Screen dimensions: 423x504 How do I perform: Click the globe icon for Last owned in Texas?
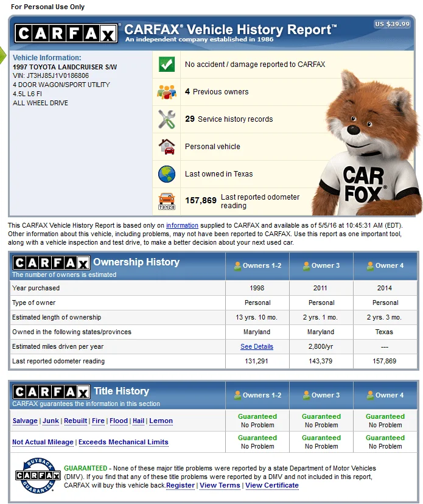tap(166, 174)
